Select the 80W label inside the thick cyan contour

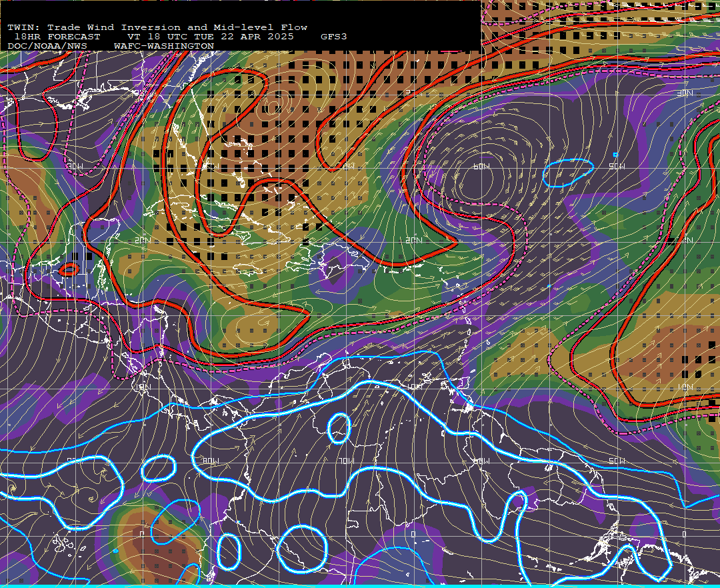[210, 461]
